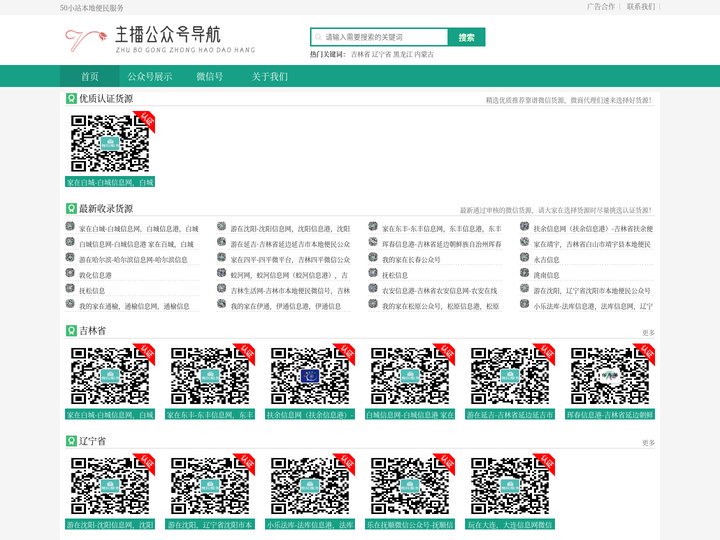This screenshot has width=720, height=540.
Task: Click avatar icon beside 小乐法库 list entry
Action: 524,304
